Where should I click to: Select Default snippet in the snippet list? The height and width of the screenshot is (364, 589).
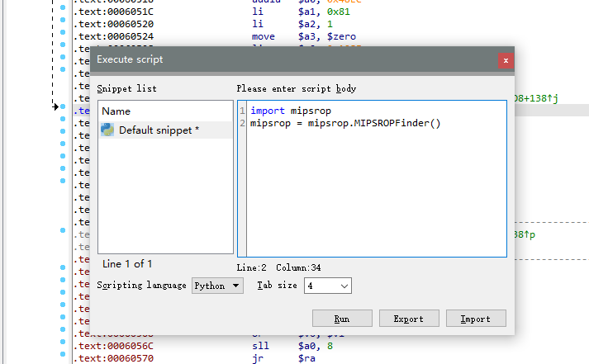pyautogui.click(x=158, y=130)
